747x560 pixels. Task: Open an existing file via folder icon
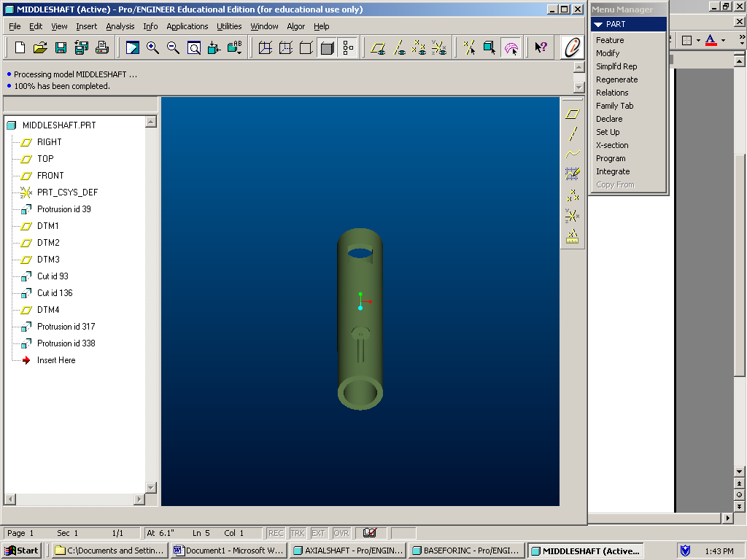pyautogui.click(x=41, y=47)
